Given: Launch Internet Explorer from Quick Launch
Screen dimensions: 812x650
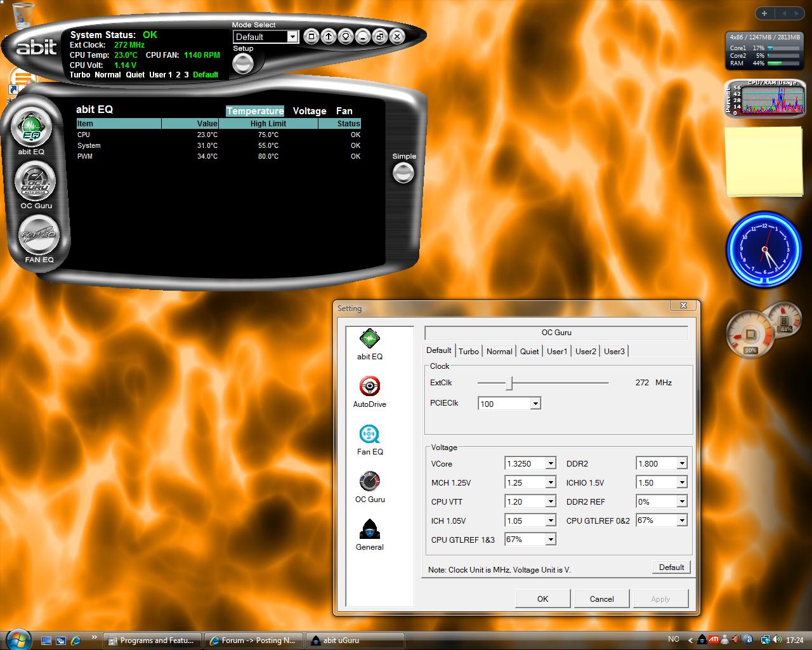Looking at the screenshot, I should pos(76,640).
